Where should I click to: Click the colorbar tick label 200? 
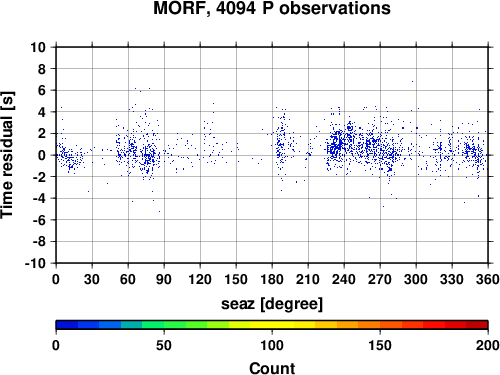point(488,345)
